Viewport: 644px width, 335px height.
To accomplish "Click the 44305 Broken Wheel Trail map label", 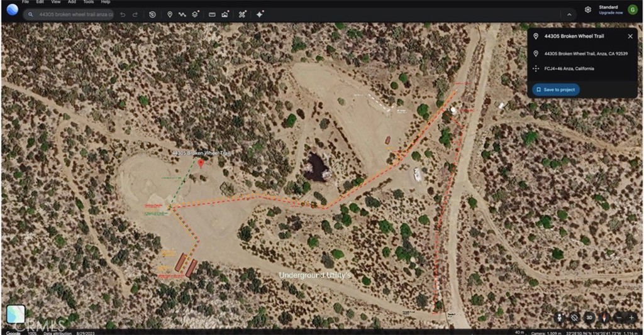I will tap(201, 153).
